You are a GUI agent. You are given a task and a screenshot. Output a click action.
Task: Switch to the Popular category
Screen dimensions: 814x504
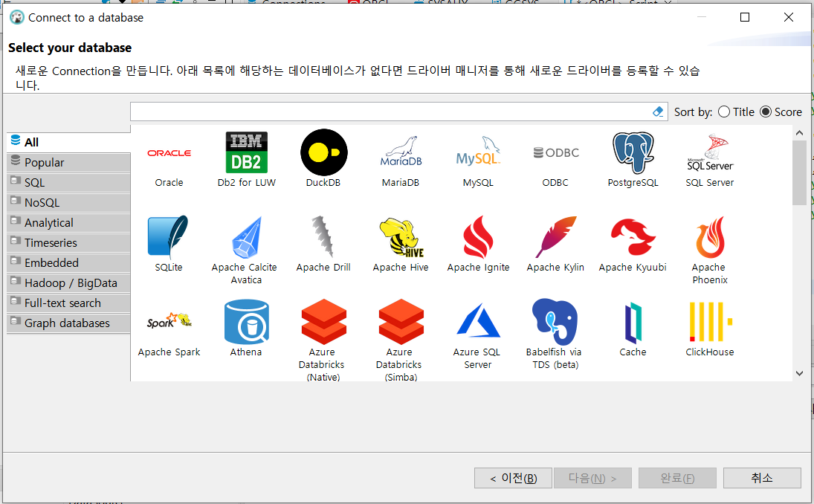tap(68, 163)
